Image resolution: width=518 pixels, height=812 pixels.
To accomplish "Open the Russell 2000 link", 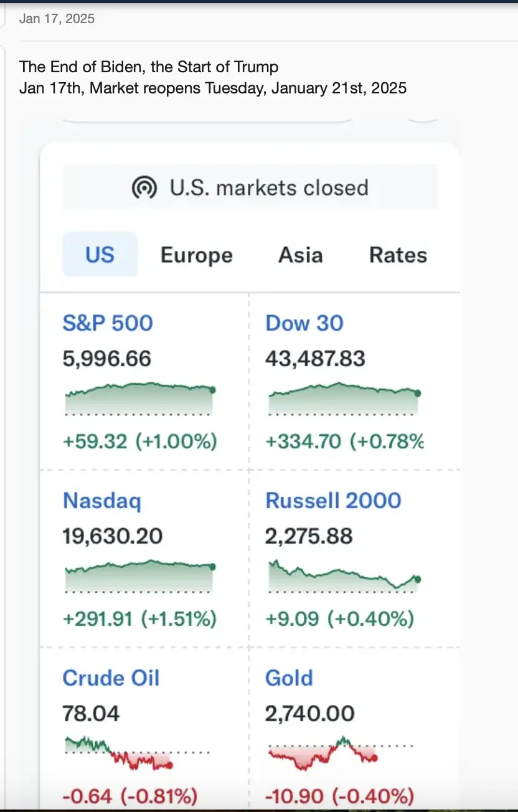I will tap(333, 501).
